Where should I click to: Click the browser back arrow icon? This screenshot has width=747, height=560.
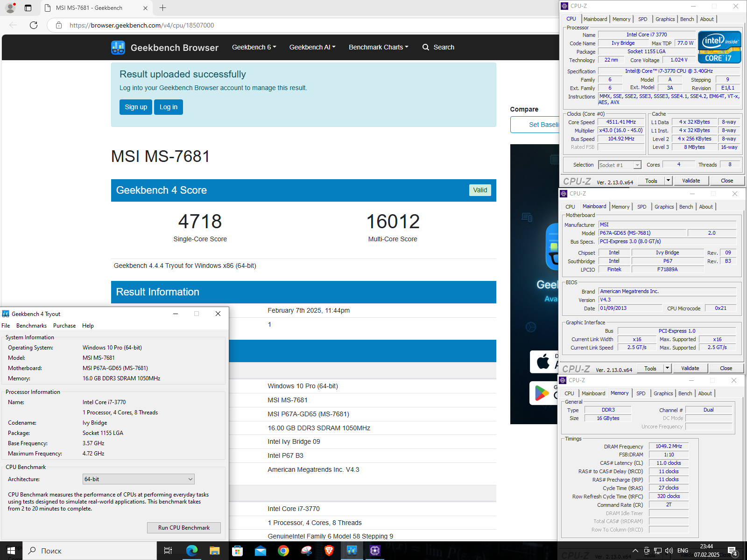(x=13, y=25)
